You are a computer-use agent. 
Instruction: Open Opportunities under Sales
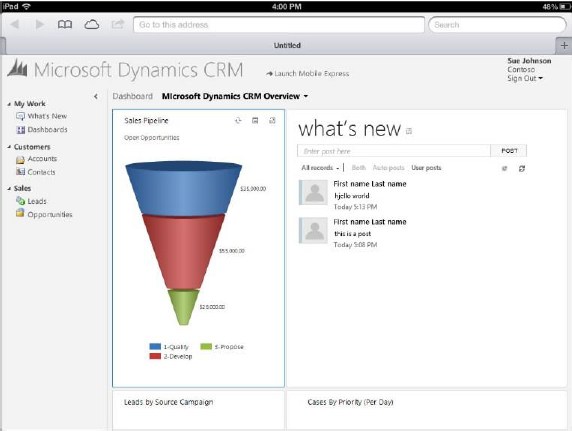(50, 215)
